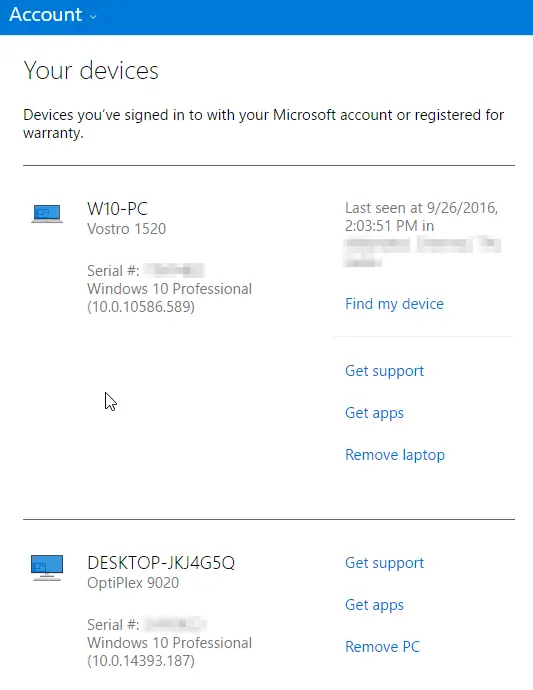Click the Remove PC link
Screen dimensions: 533x690
[x=382, y=647]
